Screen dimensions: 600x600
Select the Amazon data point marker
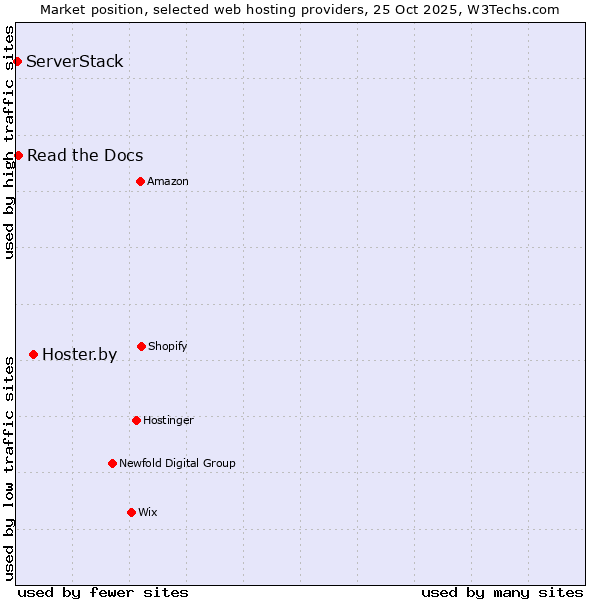(140, 181)
